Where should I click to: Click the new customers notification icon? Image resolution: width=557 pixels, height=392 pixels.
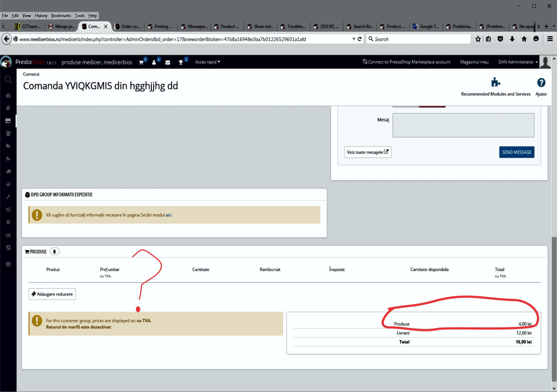pyautogui.click(x=154, y=62)
